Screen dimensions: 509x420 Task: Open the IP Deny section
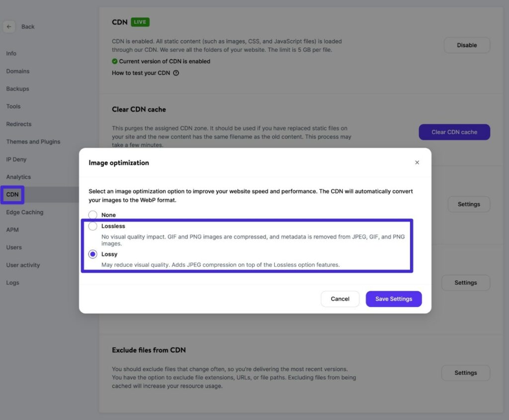[16, 159]
